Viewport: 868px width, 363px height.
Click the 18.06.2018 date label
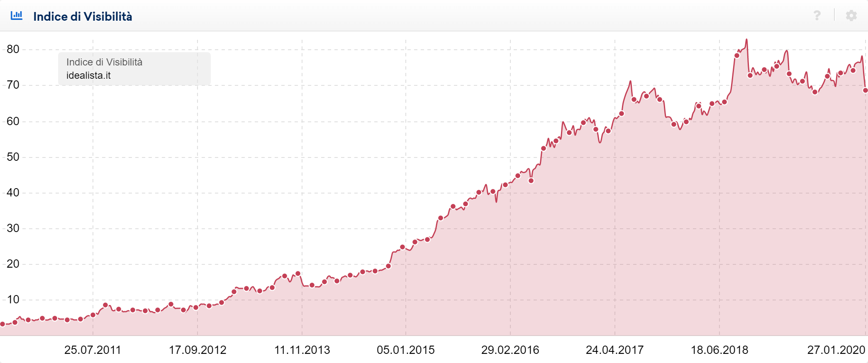[x=719, y=350]
